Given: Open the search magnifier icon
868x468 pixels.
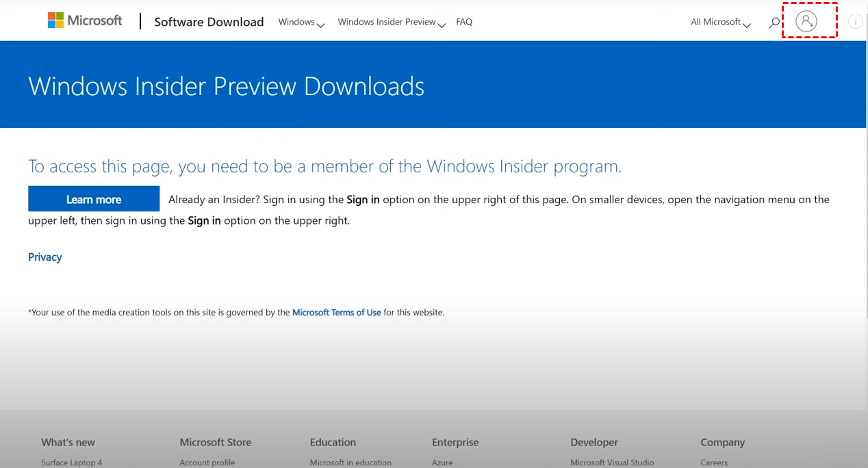Looking at the screenshot, I should point(774,23).
